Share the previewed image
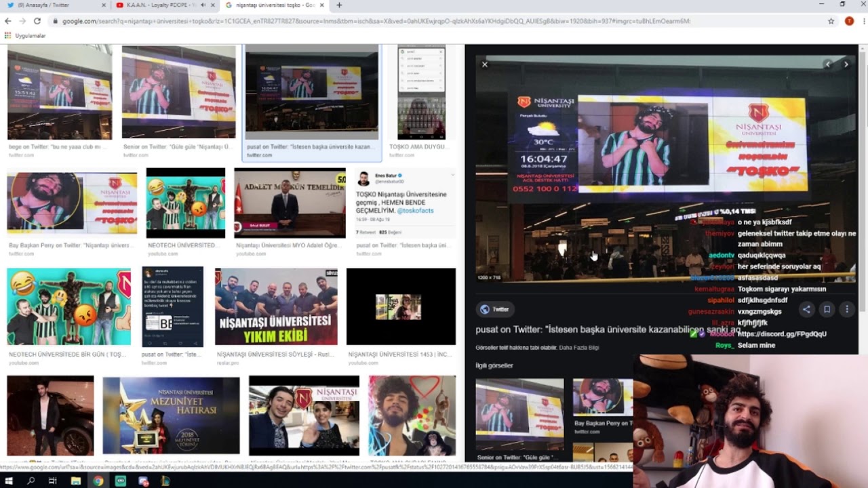 point(806,309)
